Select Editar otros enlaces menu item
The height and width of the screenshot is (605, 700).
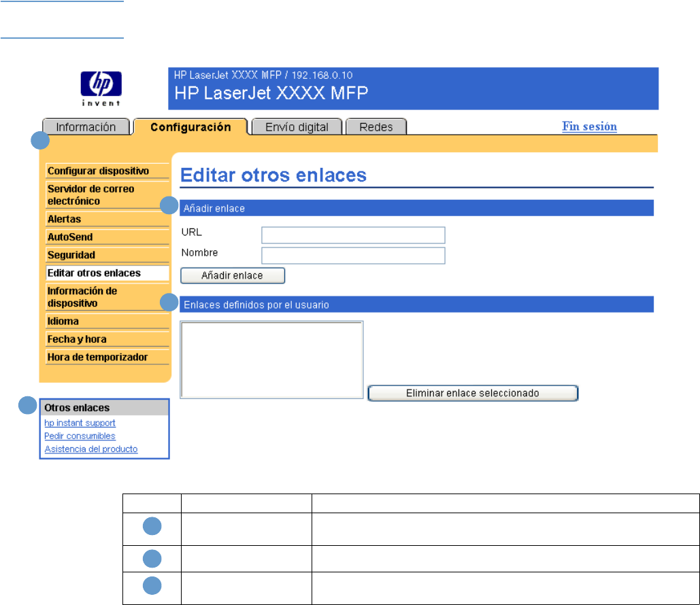pos(107,273)
